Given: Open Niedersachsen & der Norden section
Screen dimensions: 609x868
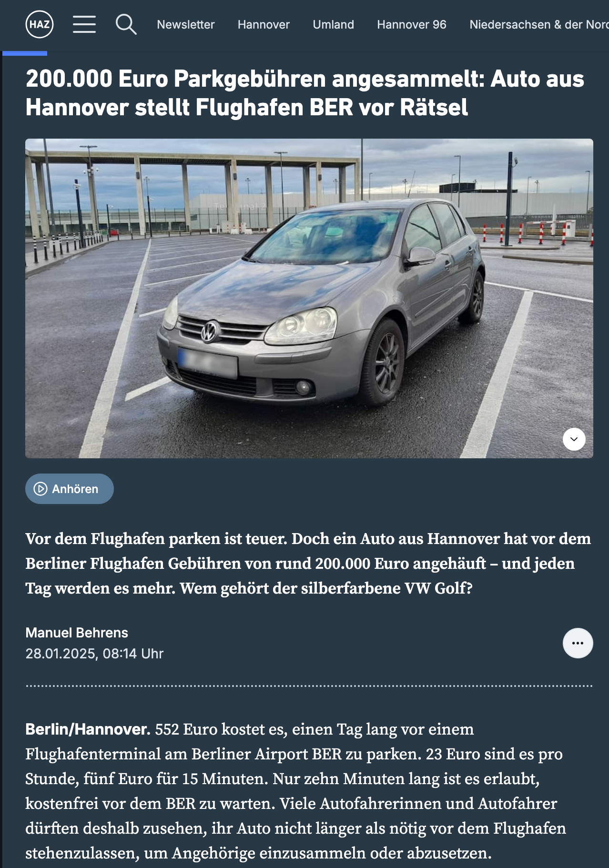Looking at the screenshot, I should point(539,24).
